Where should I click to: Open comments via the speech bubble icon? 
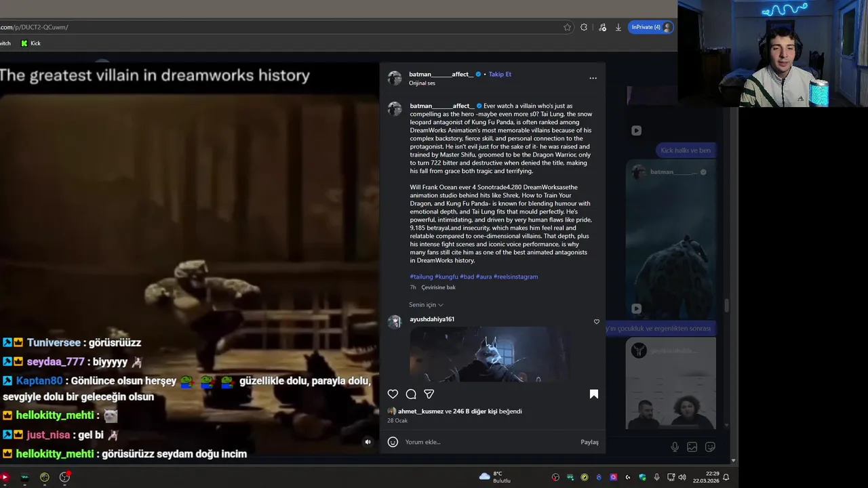[411, 394]
